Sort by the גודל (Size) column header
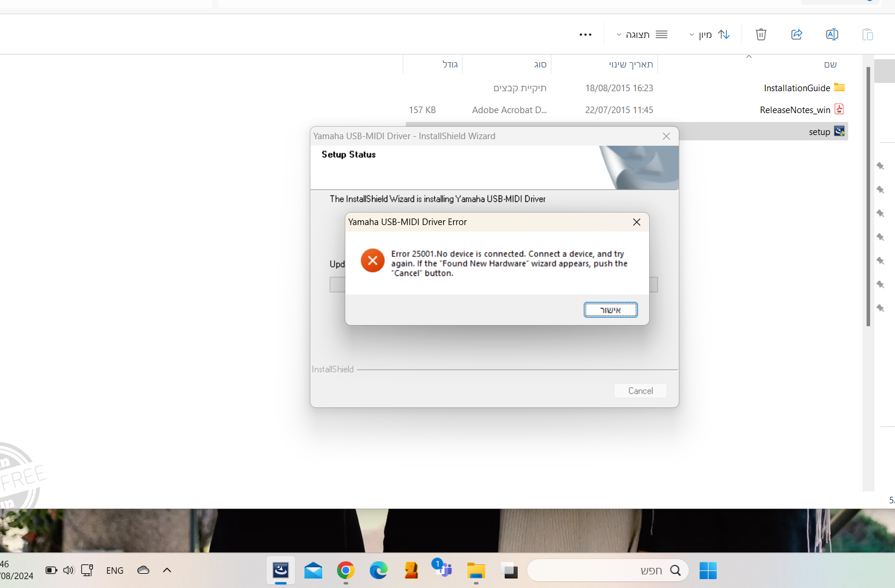 pos(450,65)
